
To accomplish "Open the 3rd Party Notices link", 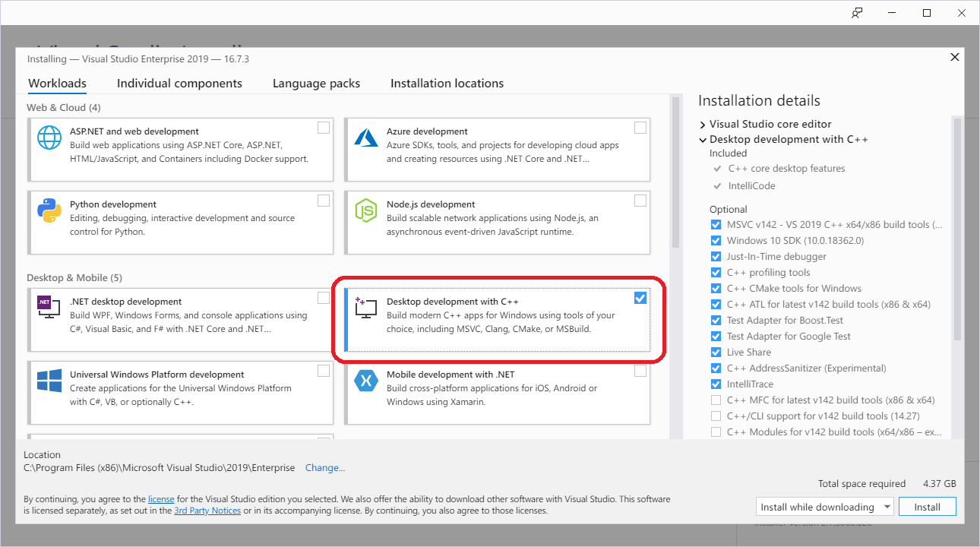I will click(x=207, y=511).
